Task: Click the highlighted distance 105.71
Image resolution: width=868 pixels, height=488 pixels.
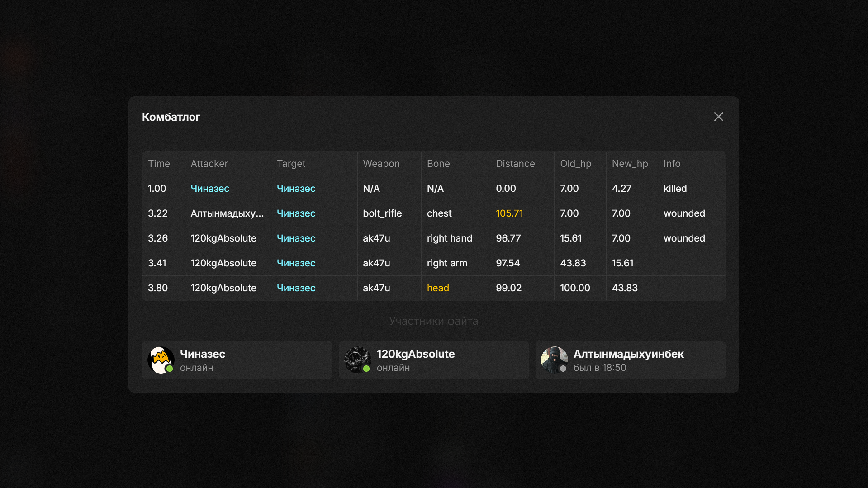Action: click(509, 213)
